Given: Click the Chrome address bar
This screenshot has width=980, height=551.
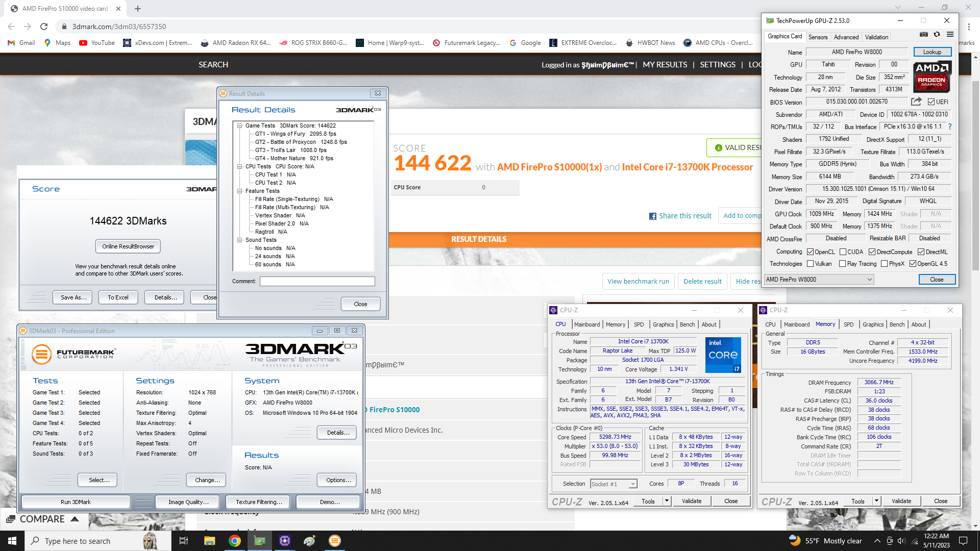Looking at the screenshot, I should [408, 27].
